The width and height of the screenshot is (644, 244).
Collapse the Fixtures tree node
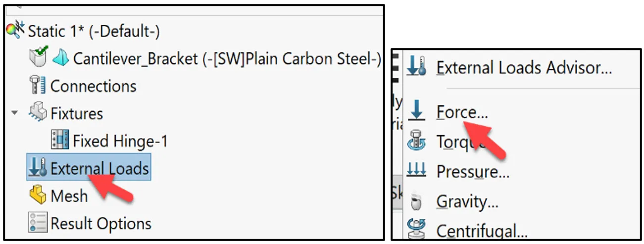(x=15, y=113)
